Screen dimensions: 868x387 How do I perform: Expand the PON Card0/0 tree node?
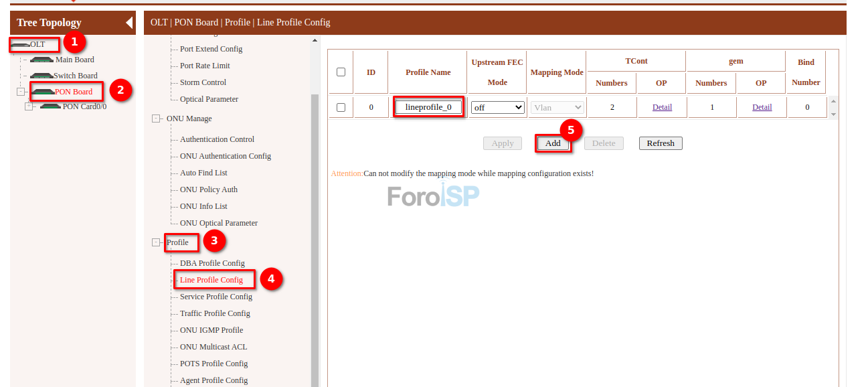pos(29,106)
